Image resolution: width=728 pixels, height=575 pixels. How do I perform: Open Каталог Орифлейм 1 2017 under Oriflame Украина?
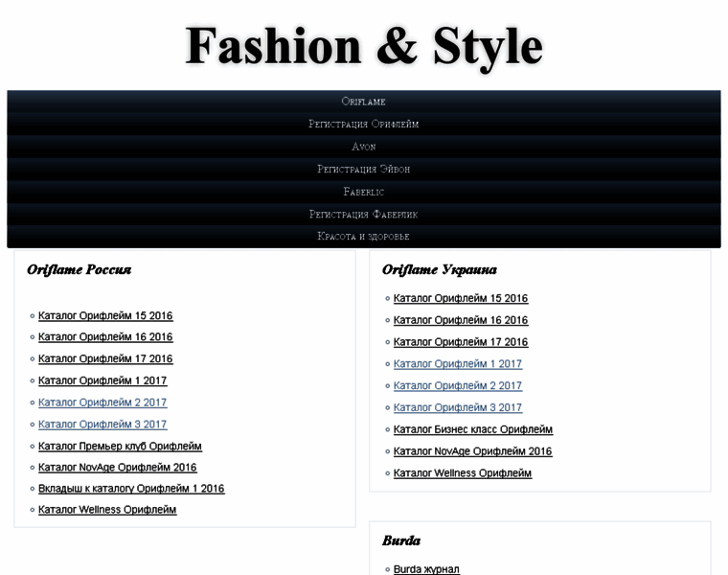click(458, 364)
